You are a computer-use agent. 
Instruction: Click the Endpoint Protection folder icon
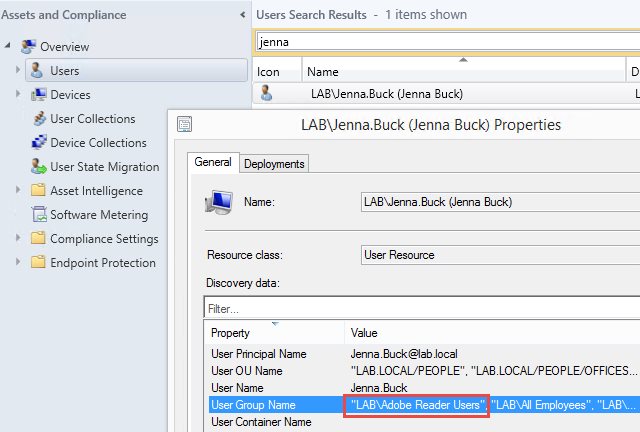[x=38, y=262]
